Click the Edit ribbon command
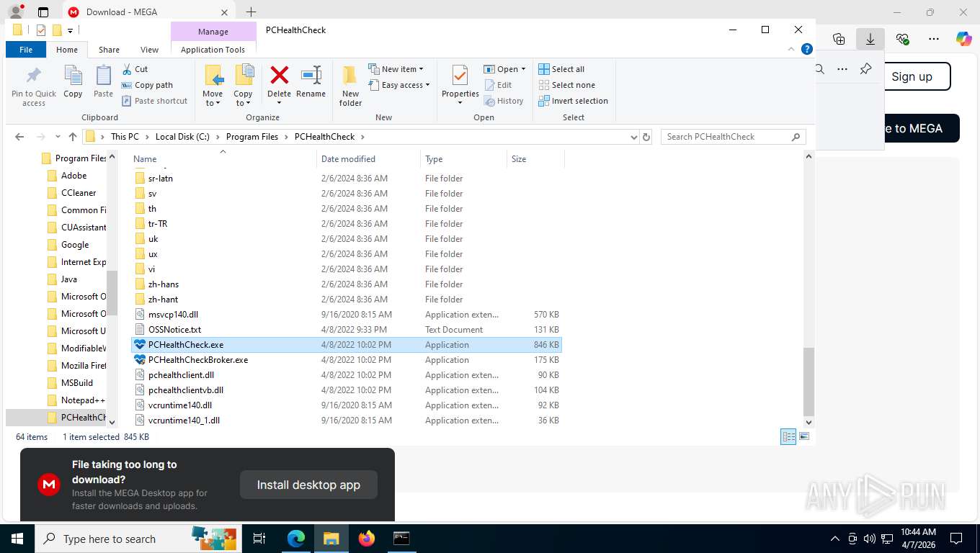 tap(498, 85)
